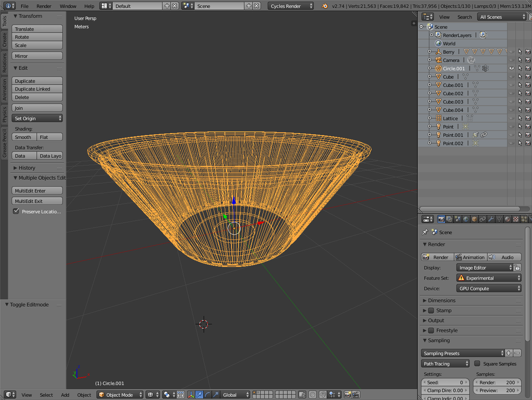Open the Modifiers properties tab (wrench icon)
Screen dimensions: 532x400
pos(491,219)
